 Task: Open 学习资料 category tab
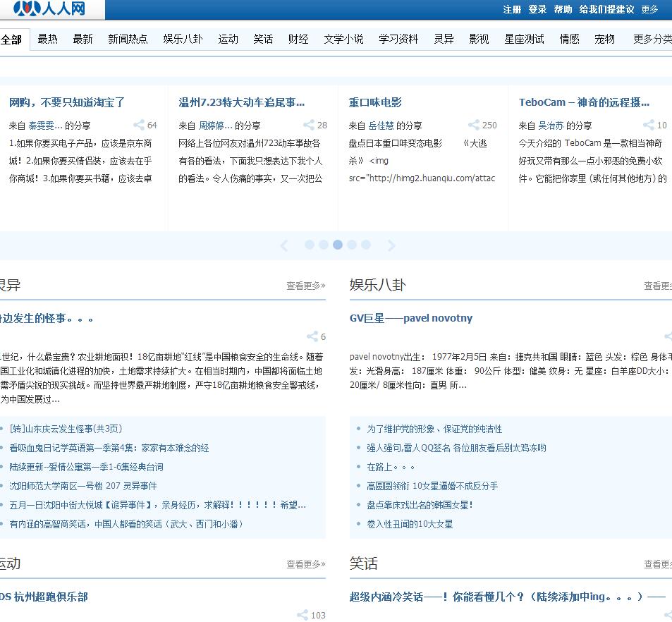click(x=398, y=39)
